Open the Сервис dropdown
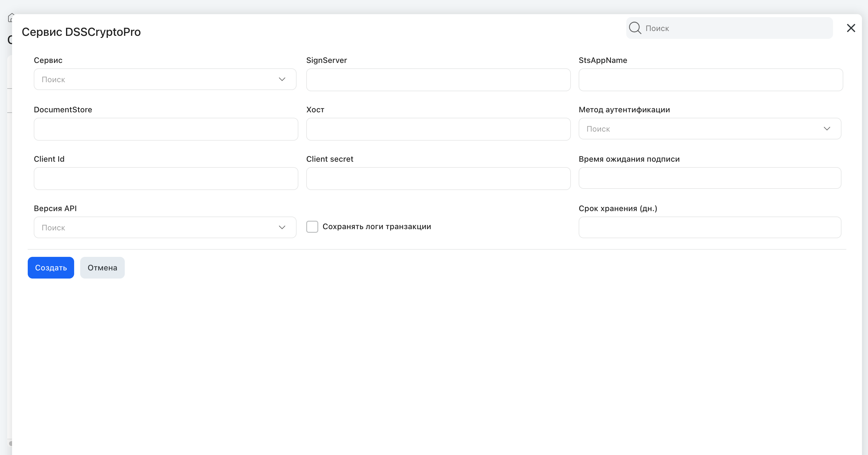868x455 pixels. (165, 79)
